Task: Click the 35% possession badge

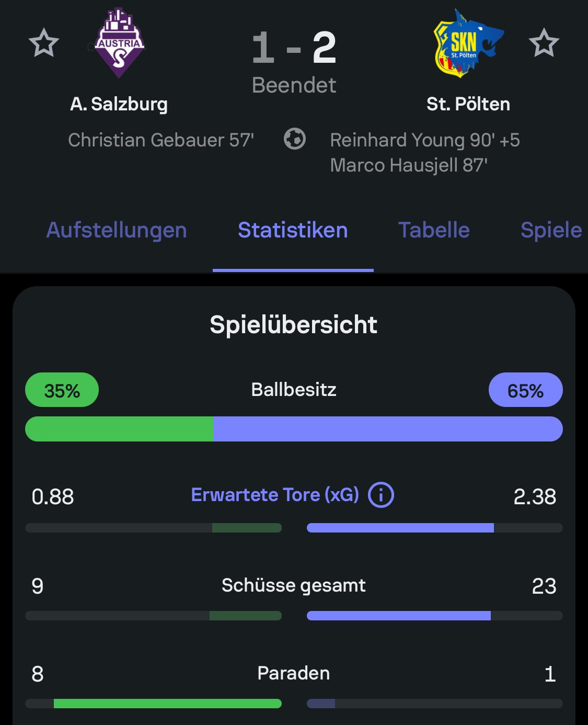Action: [62, 390]
